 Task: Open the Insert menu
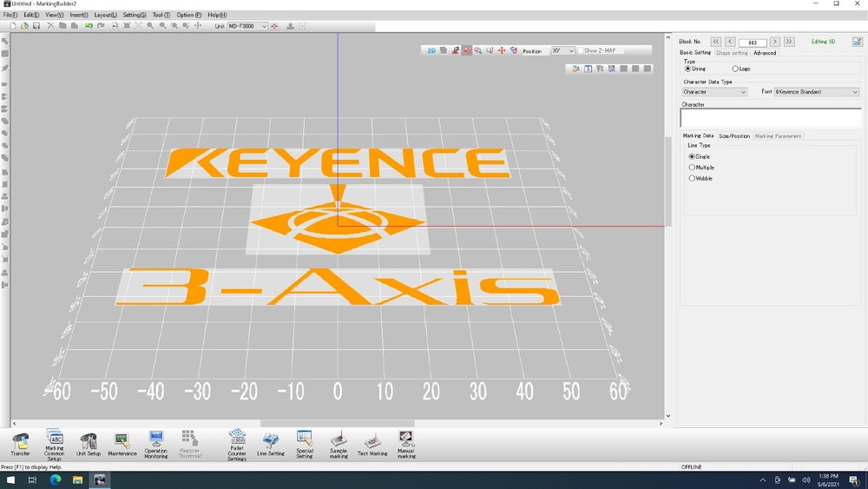79,15
